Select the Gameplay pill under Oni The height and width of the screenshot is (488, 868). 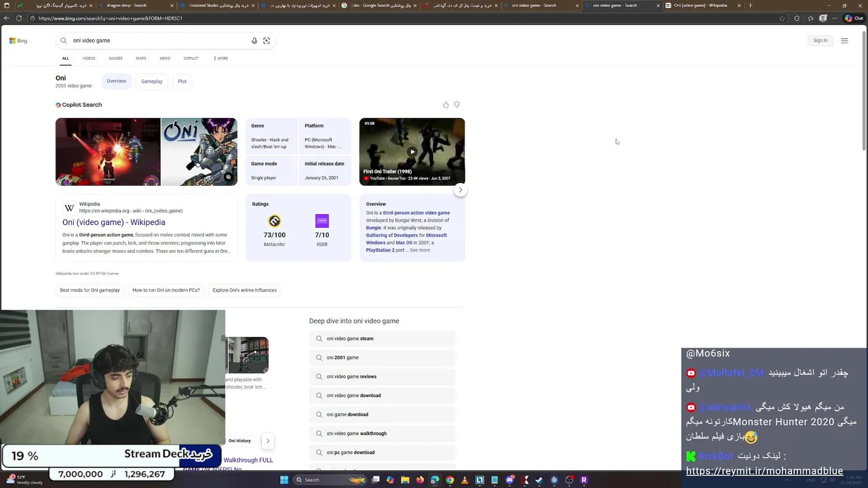click(152, 81)
